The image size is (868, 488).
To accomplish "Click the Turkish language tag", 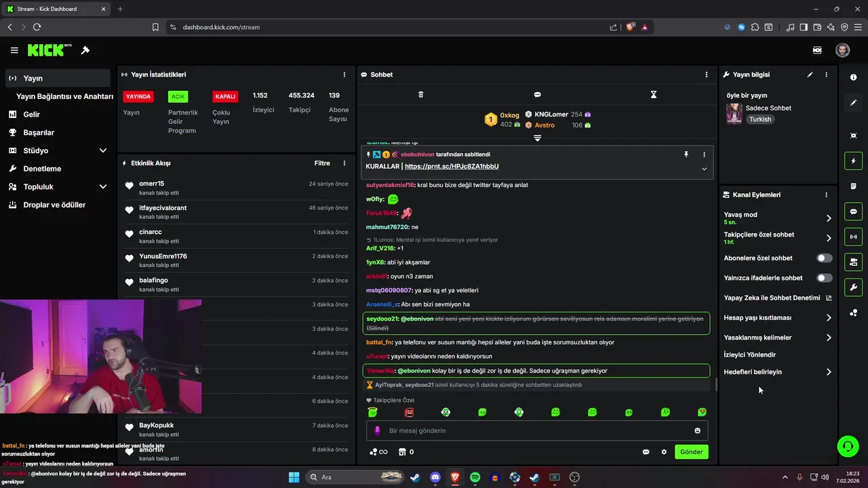I will click(760, 119).
